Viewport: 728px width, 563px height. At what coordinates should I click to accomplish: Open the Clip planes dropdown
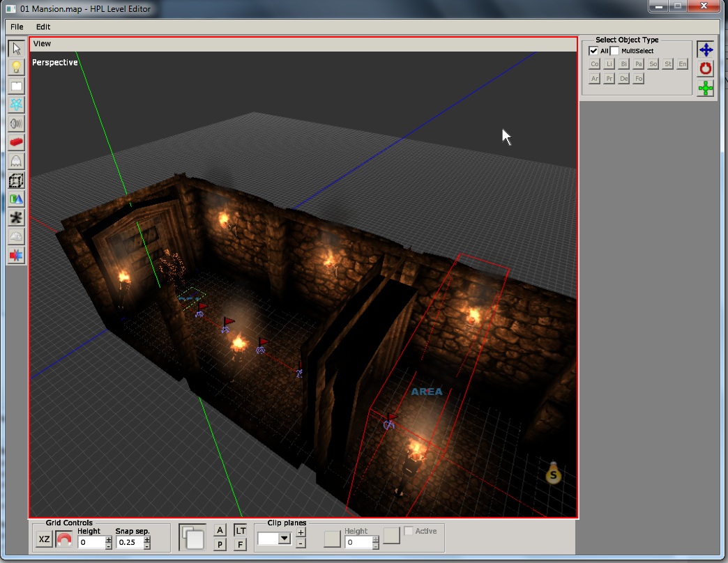[x=284, y=539]
